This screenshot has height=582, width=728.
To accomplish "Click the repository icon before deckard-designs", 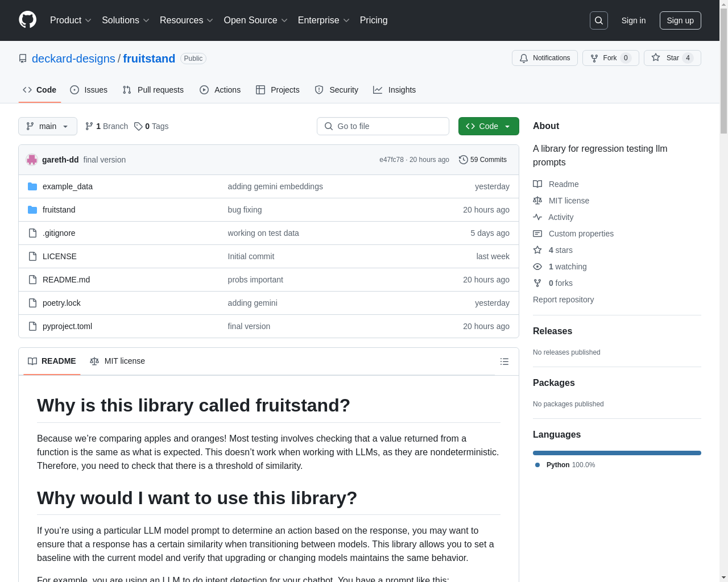I will point(23,59).
